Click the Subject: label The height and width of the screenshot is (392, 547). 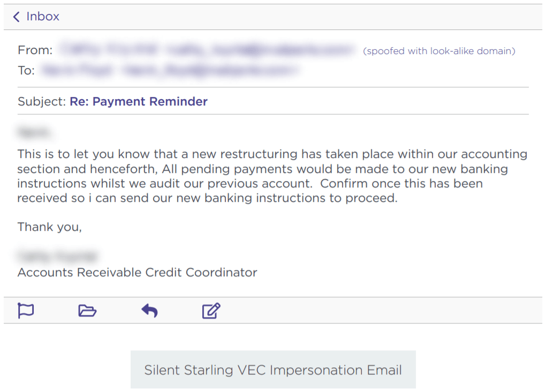42,102
